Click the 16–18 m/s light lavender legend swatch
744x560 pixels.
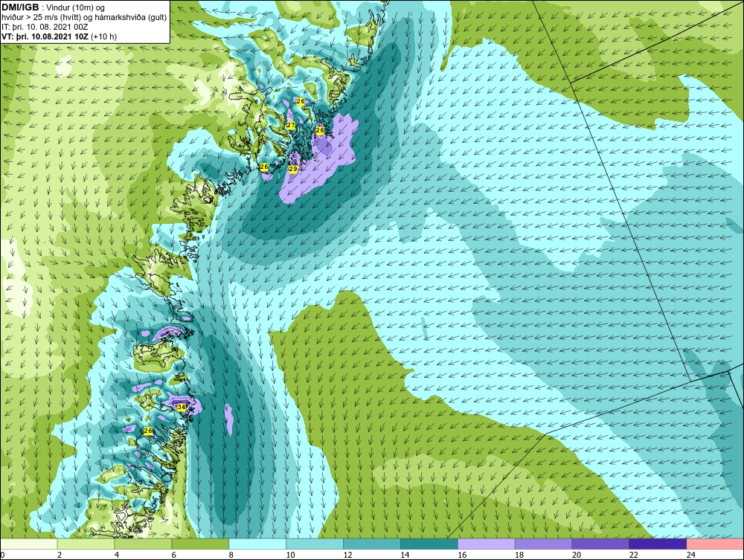487,544
